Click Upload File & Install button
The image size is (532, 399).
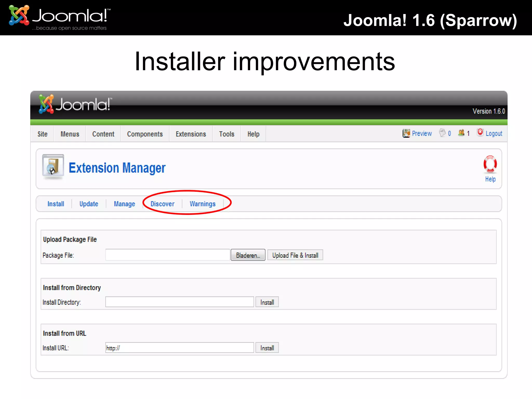(295, 255)
